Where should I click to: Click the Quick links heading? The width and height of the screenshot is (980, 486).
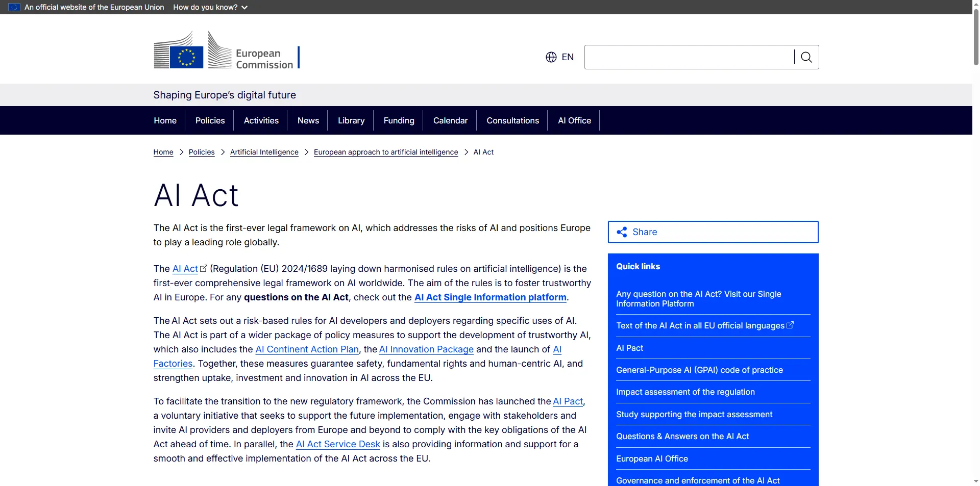(x=638, y=266)
